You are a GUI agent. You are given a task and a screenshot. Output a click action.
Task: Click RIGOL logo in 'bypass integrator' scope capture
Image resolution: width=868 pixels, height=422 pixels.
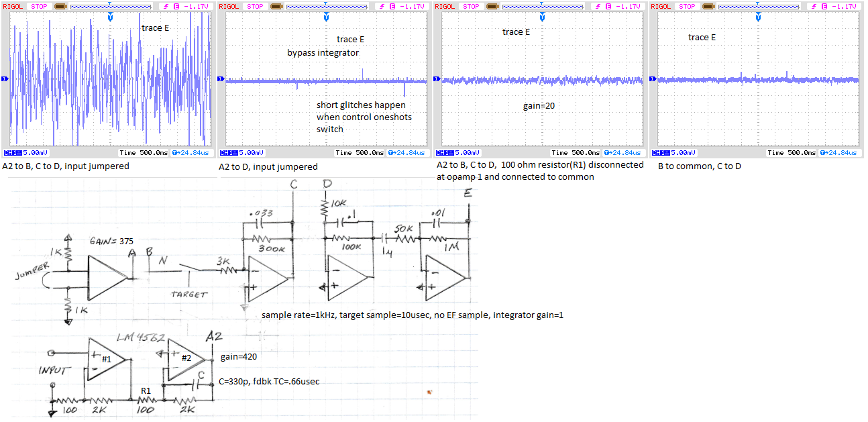[x=229, y=6]
